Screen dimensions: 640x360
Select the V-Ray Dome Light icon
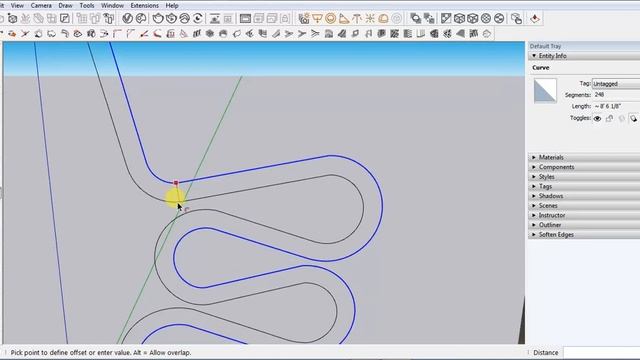383,18
